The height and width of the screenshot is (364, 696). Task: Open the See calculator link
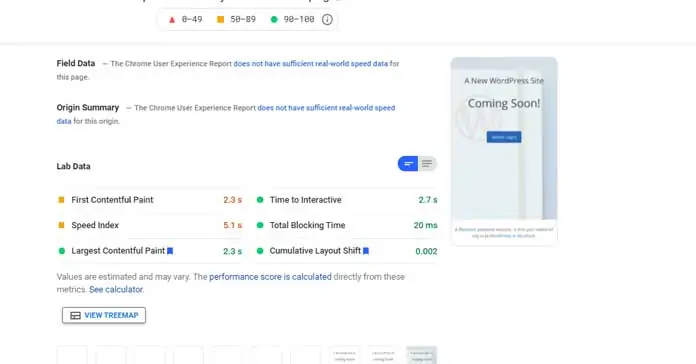(117, 289)
